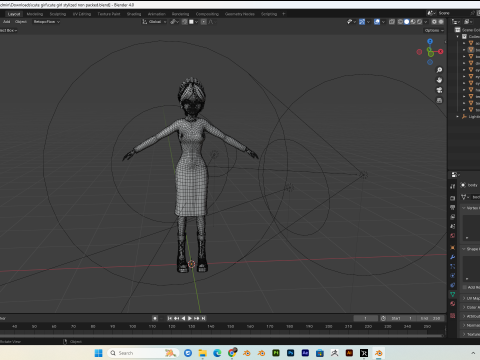480x360 pixels.
Task: Toggle perspective/orthographic grid icon
Action: pyautogui.click(x=439, y=100)
